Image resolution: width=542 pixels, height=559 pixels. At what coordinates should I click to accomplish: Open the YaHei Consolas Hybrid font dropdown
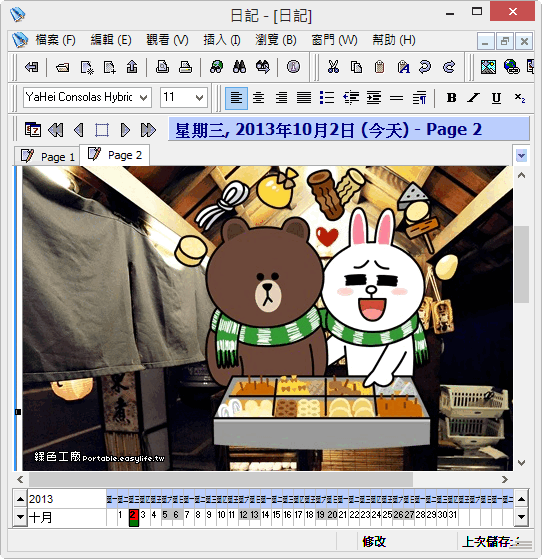143,97
